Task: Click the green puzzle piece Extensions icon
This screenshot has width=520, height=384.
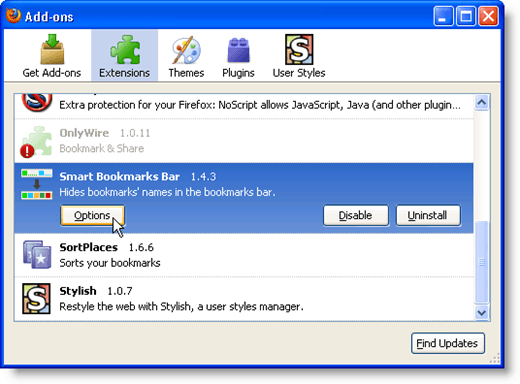Action: (125, 49)
